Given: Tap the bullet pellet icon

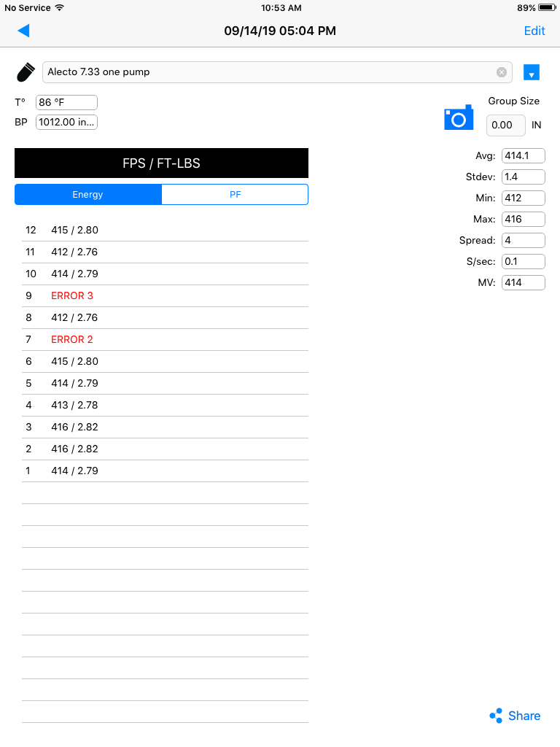Looking at the screenshot, I should 26,72.
